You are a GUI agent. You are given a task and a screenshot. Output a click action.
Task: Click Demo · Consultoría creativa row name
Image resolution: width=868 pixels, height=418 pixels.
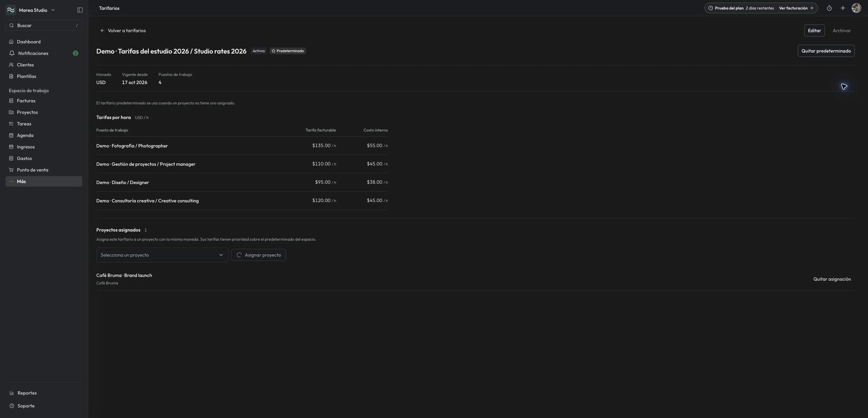pos(147,201)
